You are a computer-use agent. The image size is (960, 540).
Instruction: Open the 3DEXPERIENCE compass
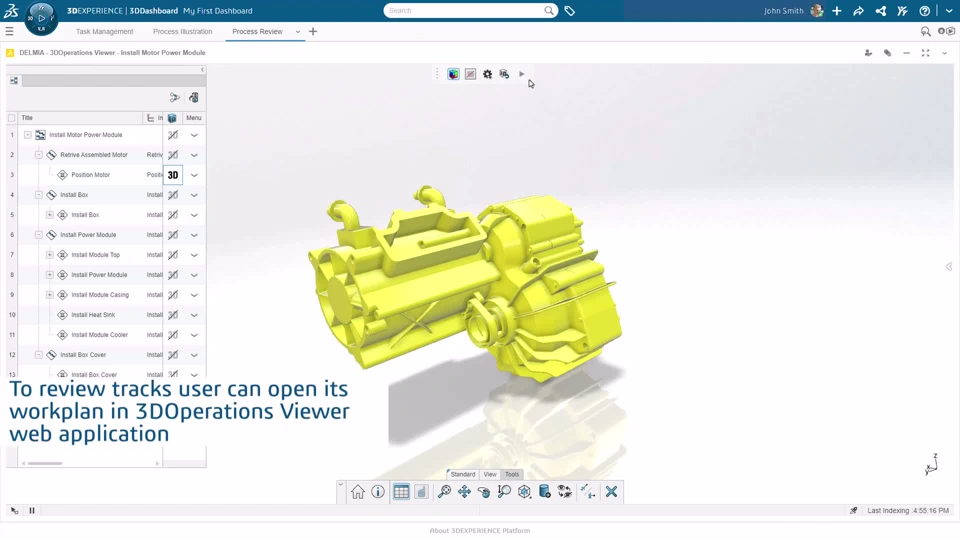(41, 18)
